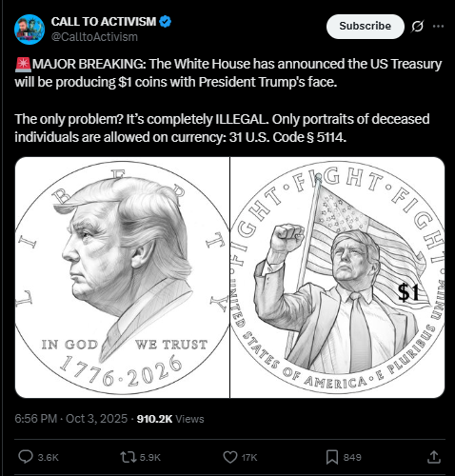The image size is (455, 476).
Task: Open the Liberty coin obverse image
Action: [122, 277]
